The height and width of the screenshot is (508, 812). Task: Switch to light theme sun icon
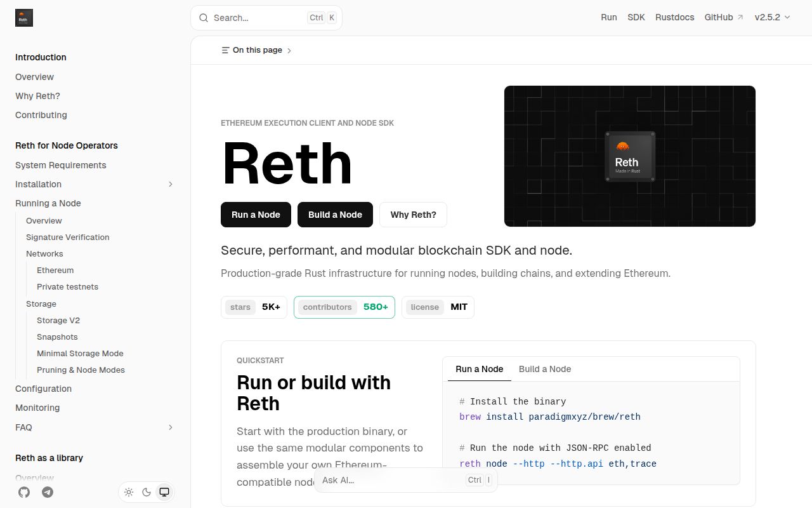pos(129,492)
